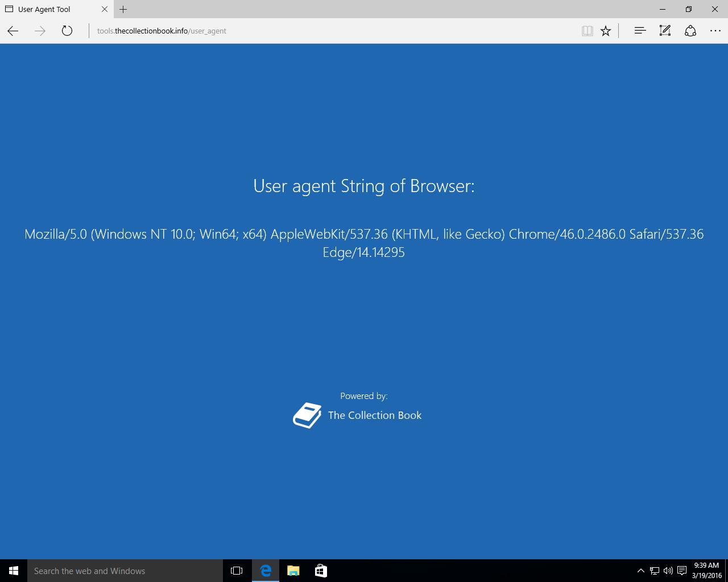Open a new tab with plus button
Screen dimensions: 728x582
point(123,9)
